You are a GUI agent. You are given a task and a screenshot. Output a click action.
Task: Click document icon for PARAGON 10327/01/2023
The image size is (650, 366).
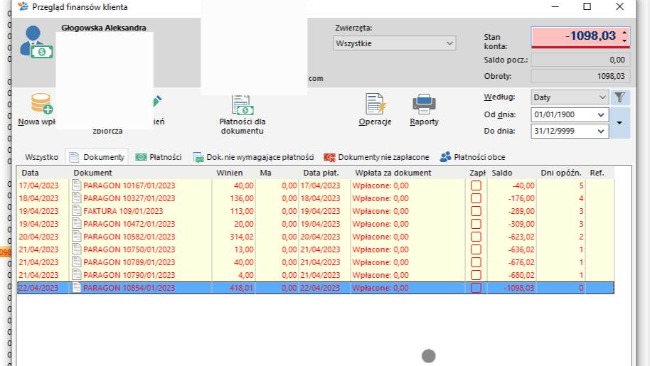(76, 198)
